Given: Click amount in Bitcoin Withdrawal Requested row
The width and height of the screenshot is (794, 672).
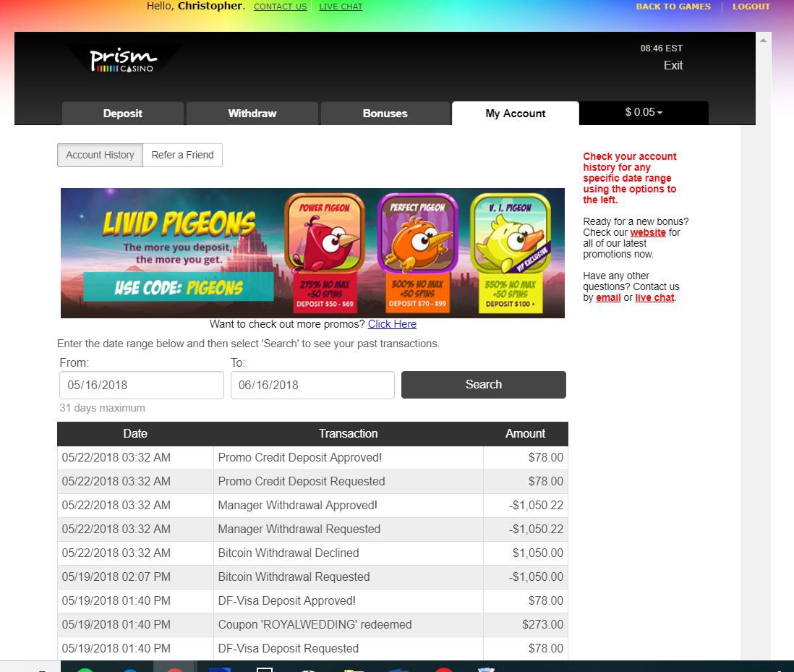Looking at the screenshot, I should click(x=526, y=577).
